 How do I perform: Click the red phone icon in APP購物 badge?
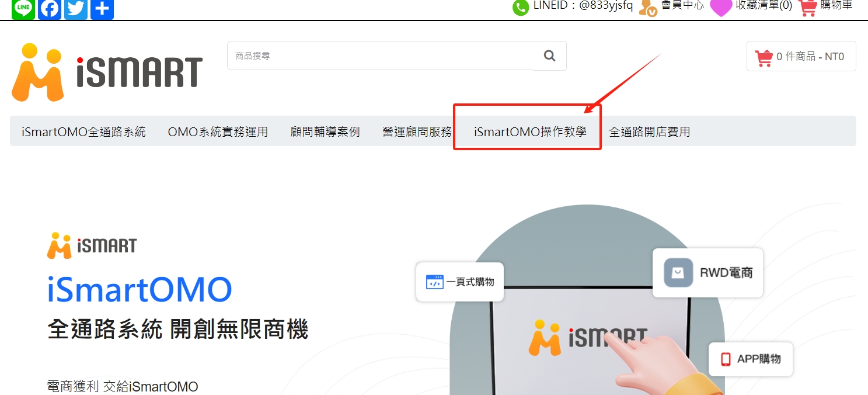pyautogui.click(x=726, y=359)
